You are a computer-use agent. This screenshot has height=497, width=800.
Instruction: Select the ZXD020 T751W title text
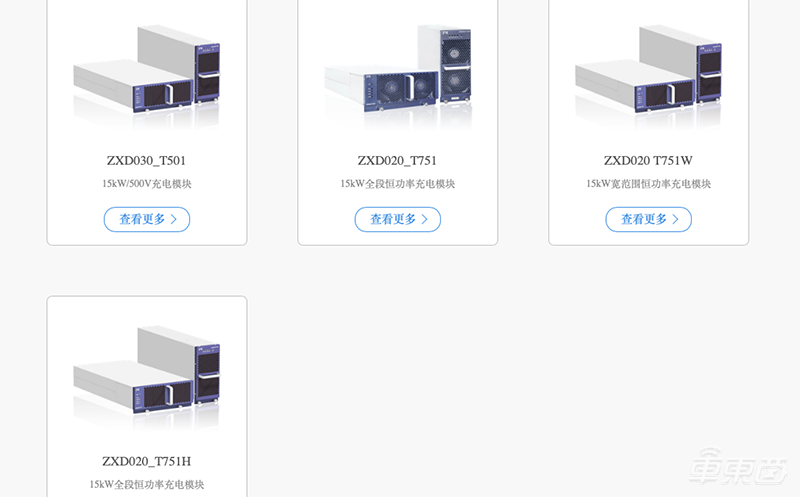coord(648,161)
